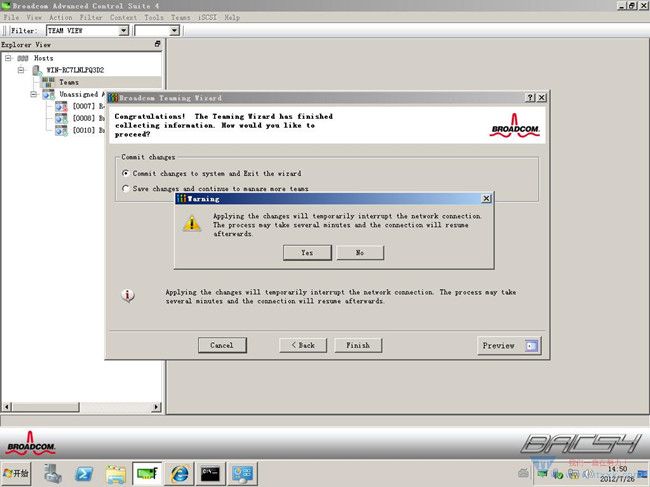Select adapter [0010] in the tree
Screen dimensions: 650x487
[x=89, y=131]
